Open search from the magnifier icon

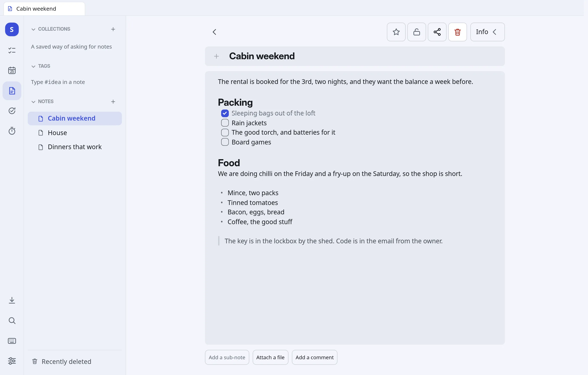coord(12,320)
